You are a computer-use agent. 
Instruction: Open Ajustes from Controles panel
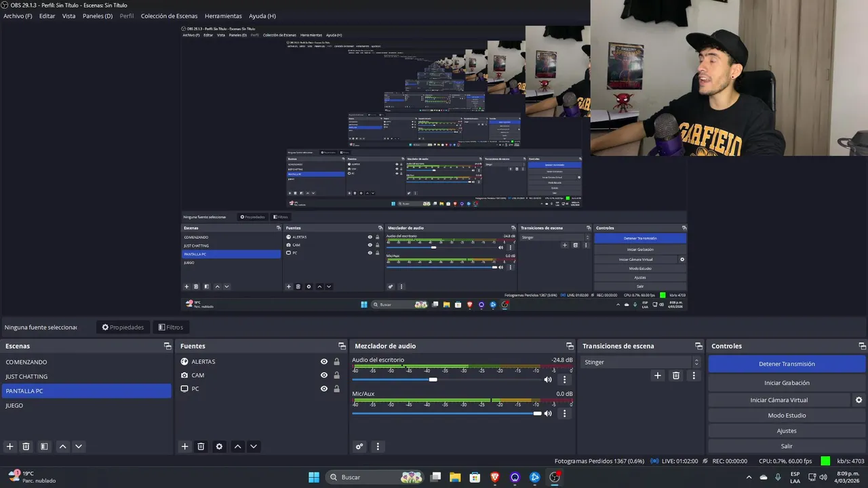tap(787, 431)
